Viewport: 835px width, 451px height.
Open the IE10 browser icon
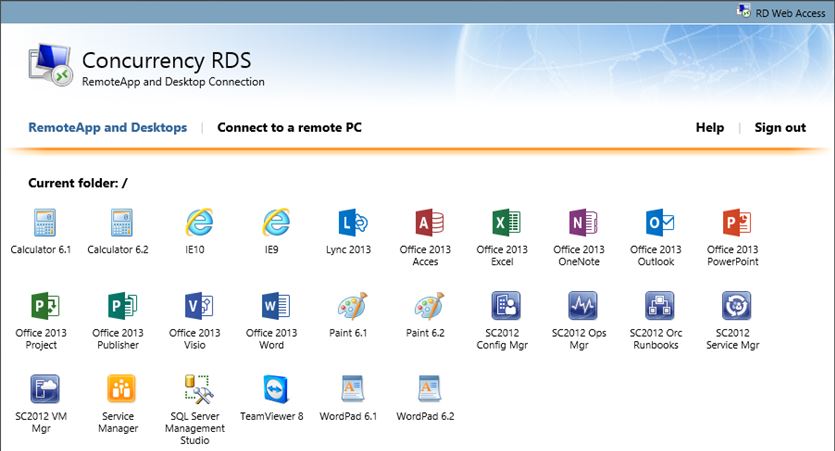(198, 223)
